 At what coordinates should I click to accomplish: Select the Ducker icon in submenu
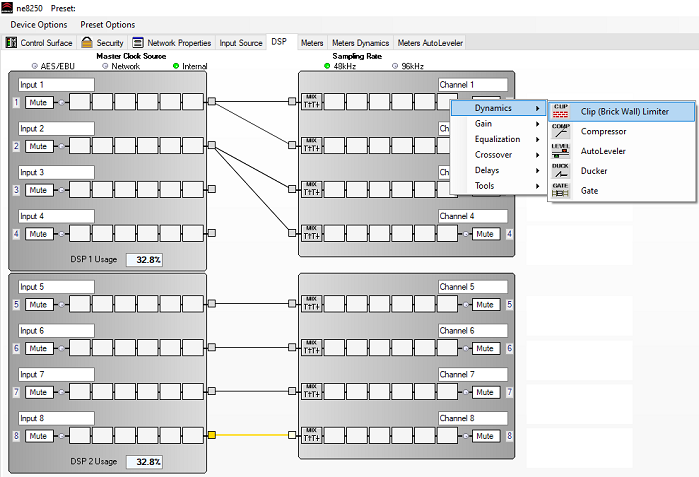pos(561,170)
